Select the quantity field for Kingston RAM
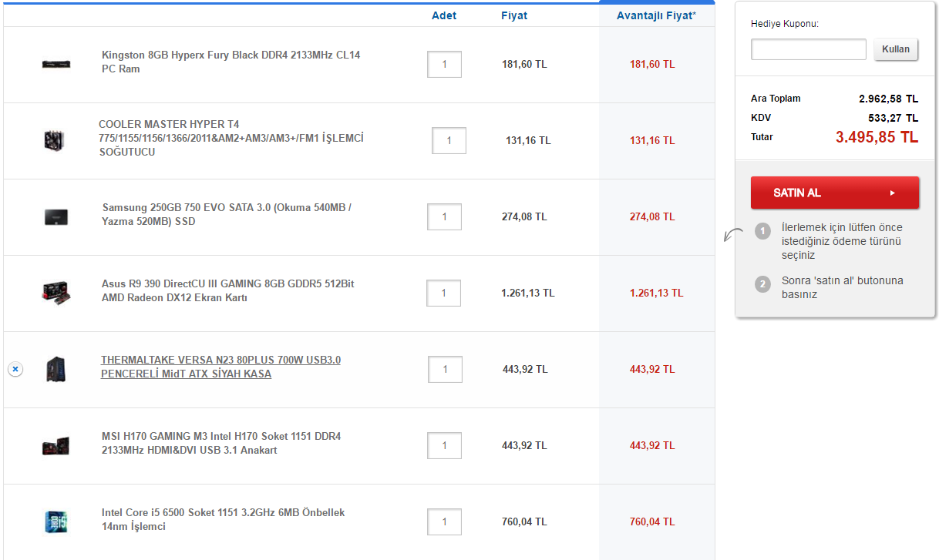 444,64
